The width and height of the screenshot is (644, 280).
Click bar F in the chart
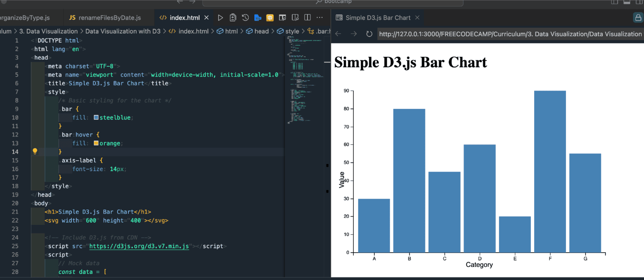[550, 172]
